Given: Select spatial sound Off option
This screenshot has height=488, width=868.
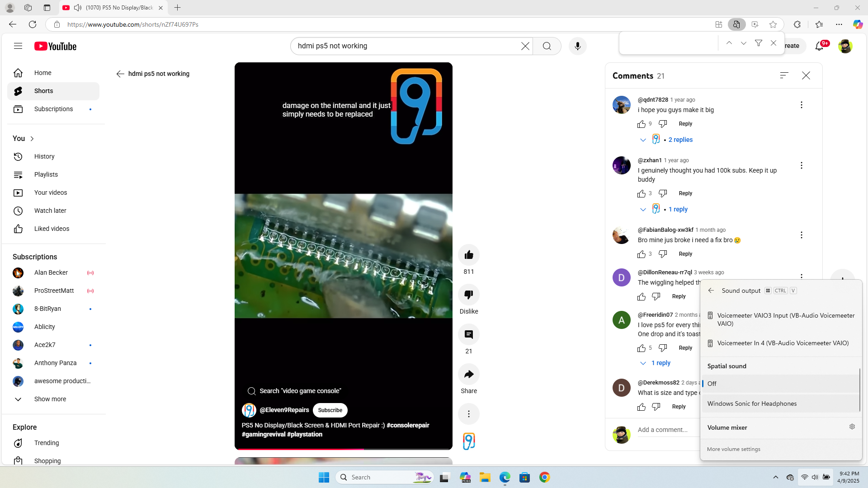Looking at the screenshot, I should click(780, 384).
